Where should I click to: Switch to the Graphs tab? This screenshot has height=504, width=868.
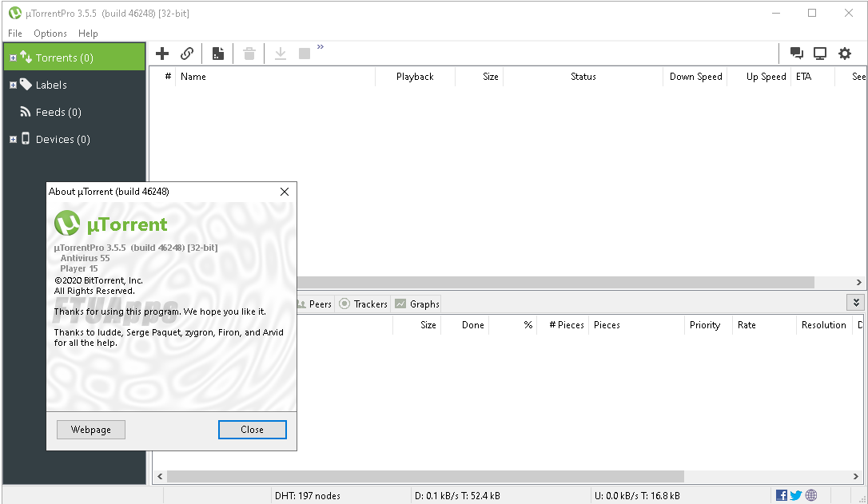(417, 304)
